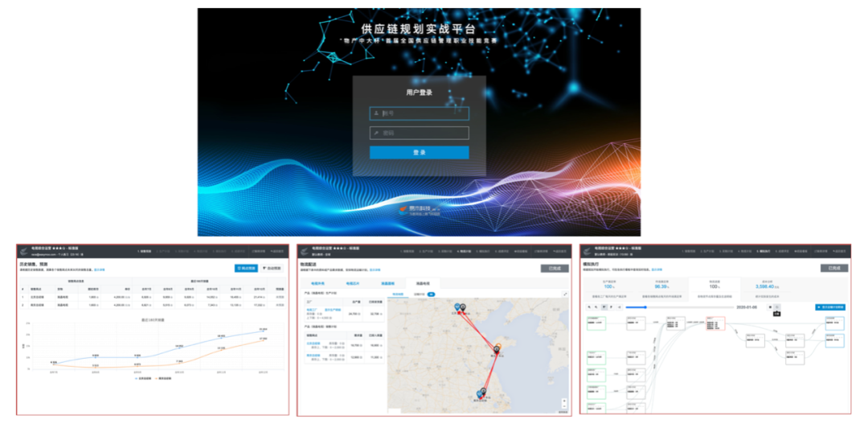The height and width of the screenshot is (424, 868).
Task: Click the 已完成 button on simulation page
Action: [834, 268]
